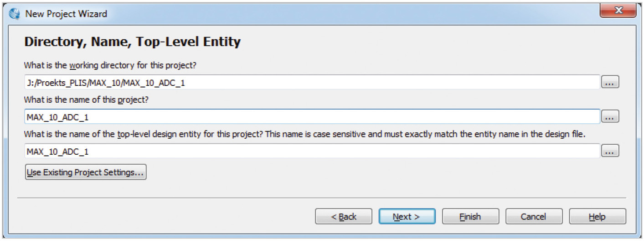Click the top-level design entity question label

tap(304, 135)
